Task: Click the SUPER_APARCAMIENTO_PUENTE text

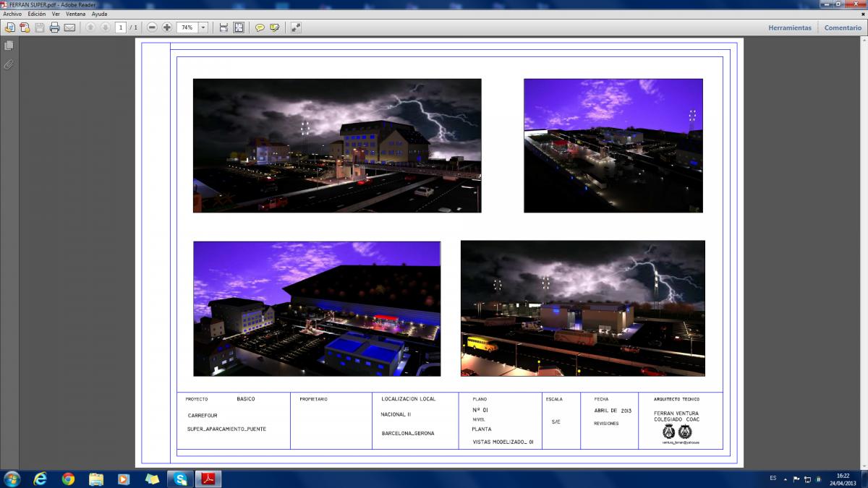Action: (x=226, y=429)
